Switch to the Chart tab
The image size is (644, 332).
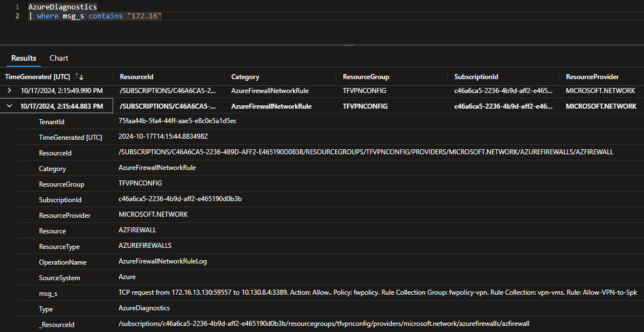point(59,58)
